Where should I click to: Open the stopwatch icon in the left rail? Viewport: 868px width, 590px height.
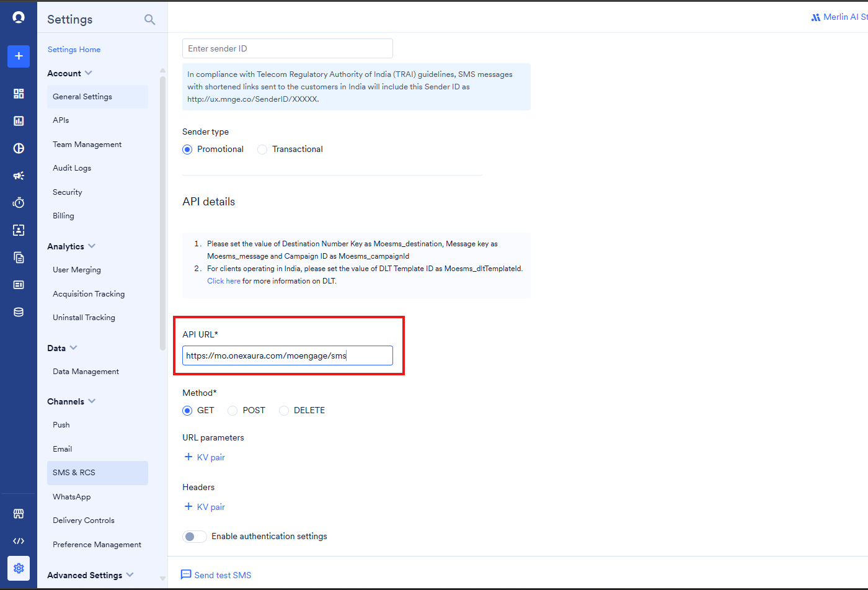click(19, 203)
